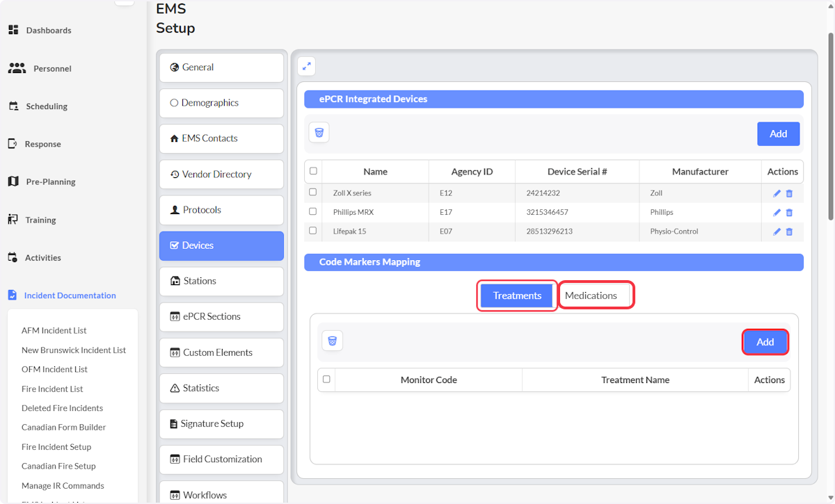Delete the Zoll X series device
Viewport: 835px width, 504px height.
coord(789,193)
